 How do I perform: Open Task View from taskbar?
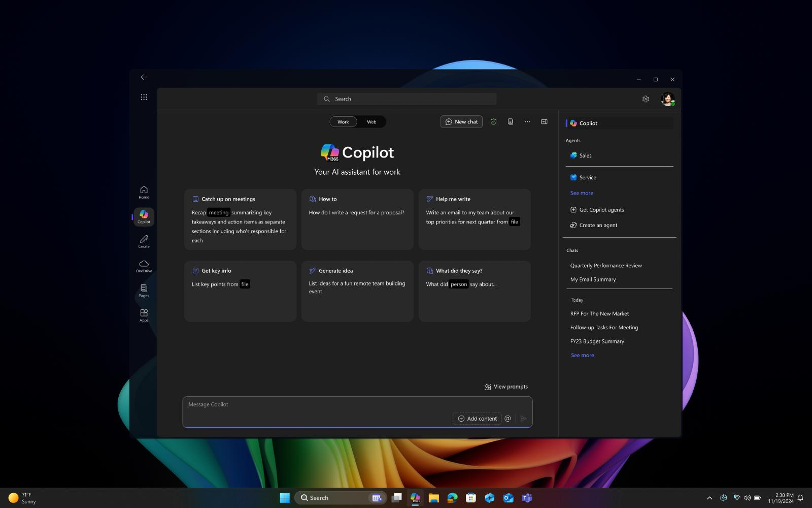tap(397, 498)
